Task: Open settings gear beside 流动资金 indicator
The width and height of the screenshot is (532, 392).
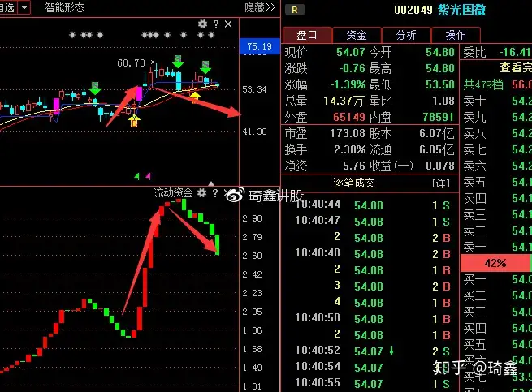Action: (x=202, y=193)
